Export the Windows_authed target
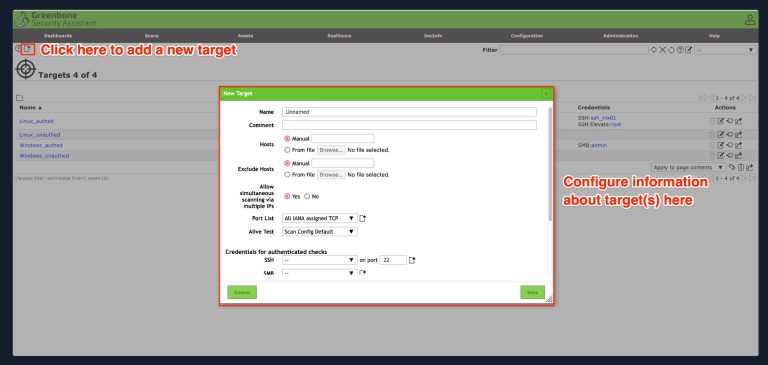 pyautogui.click(x=739, y=145)
